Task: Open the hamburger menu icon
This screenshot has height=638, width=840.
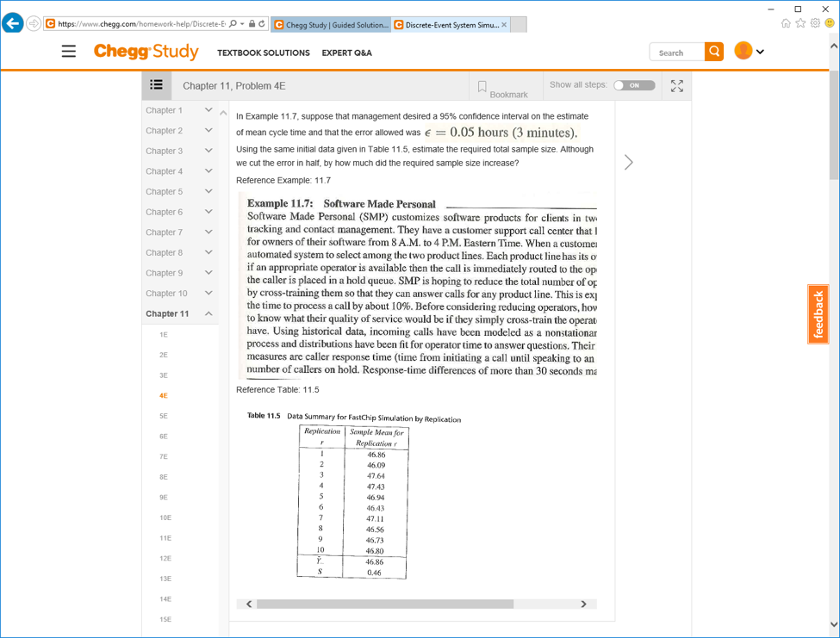Action: tap(69, 52)
